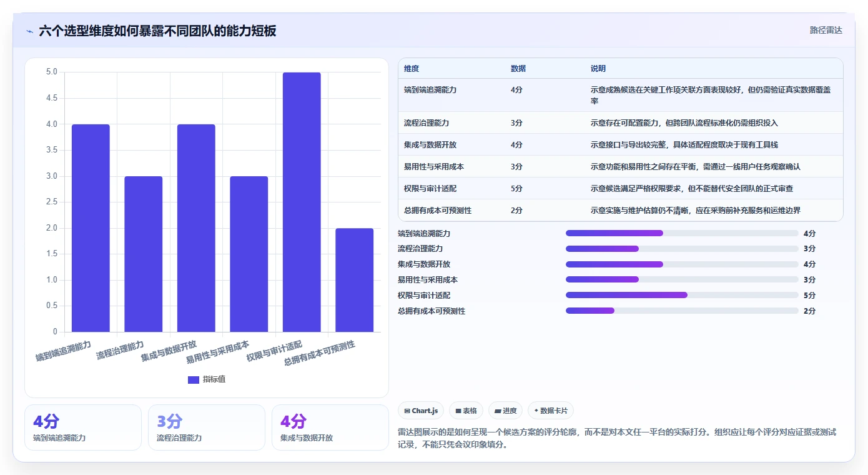Click the 端到端追溯能力 progress bar
This screenshot has height=475, width=868.
(682, 233)
